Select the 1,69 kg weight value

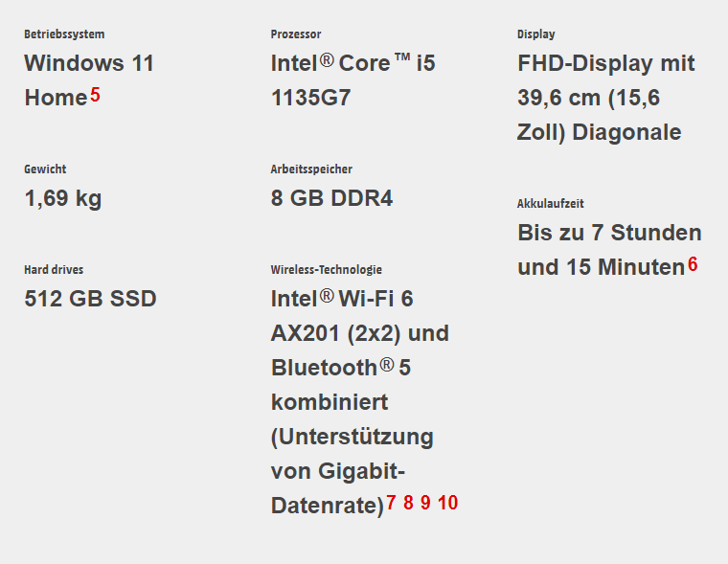tap(62, 199)
